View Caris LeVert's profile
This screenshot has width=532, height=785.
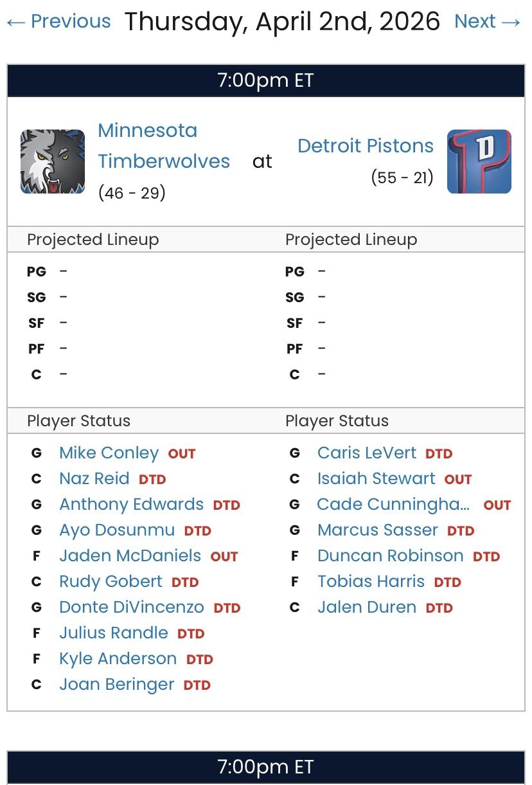pyautogui.click(x=367, y=453)
